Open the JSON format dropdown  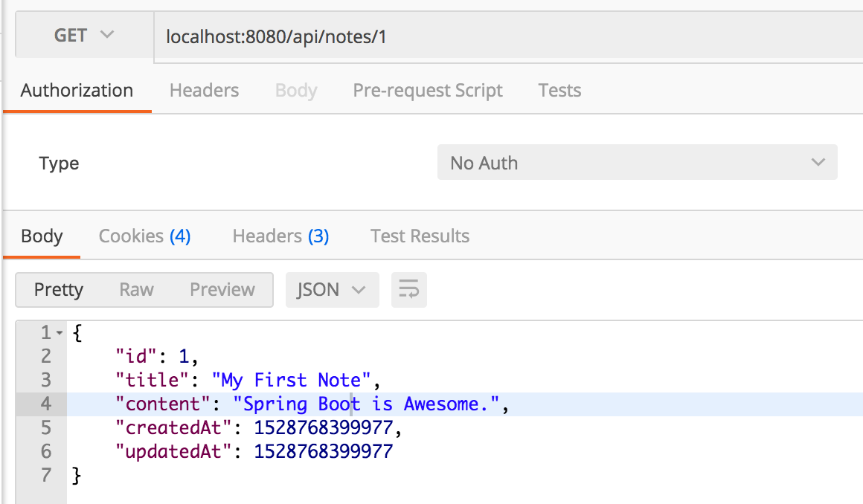pyautogui.click(x=332, y=290)
